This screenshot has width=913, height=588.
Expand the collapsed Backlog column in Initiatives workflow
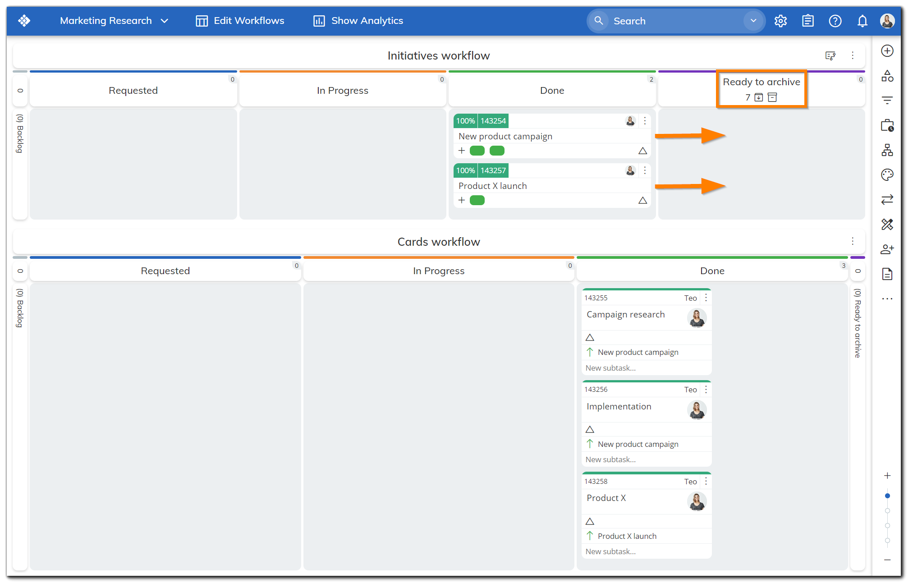coord(20,133)
